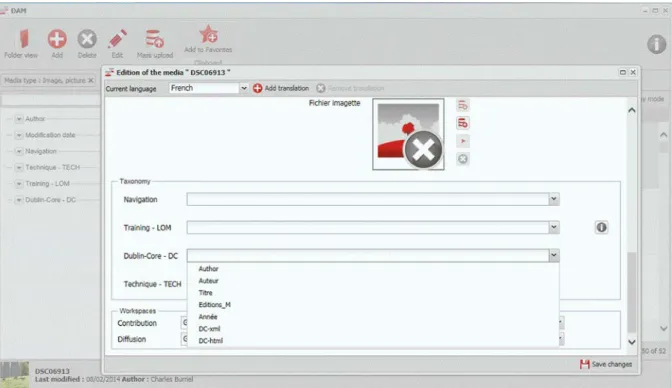Maximize the Edition of the media dialog

[x=623, y=72]
